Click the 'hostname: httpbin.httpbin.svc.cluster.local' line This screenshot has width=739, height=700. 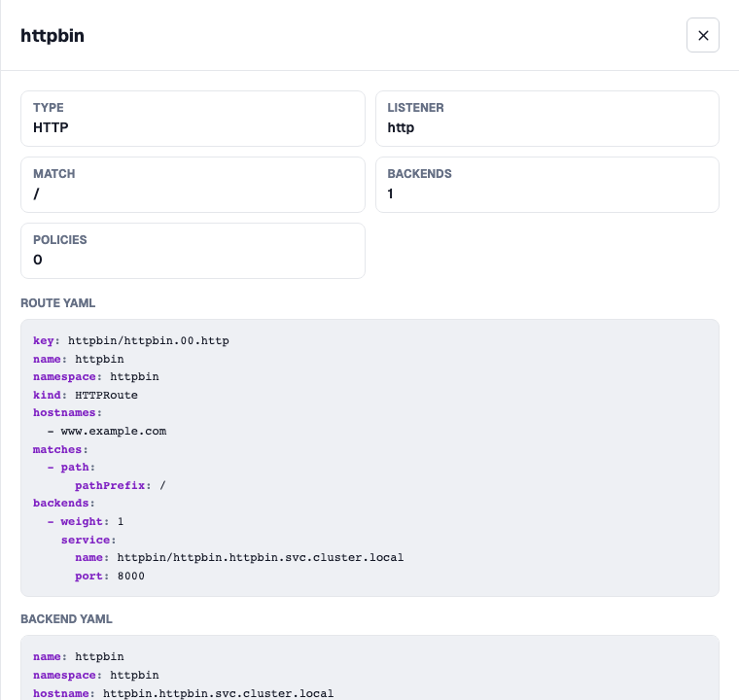tap(184, 693)
